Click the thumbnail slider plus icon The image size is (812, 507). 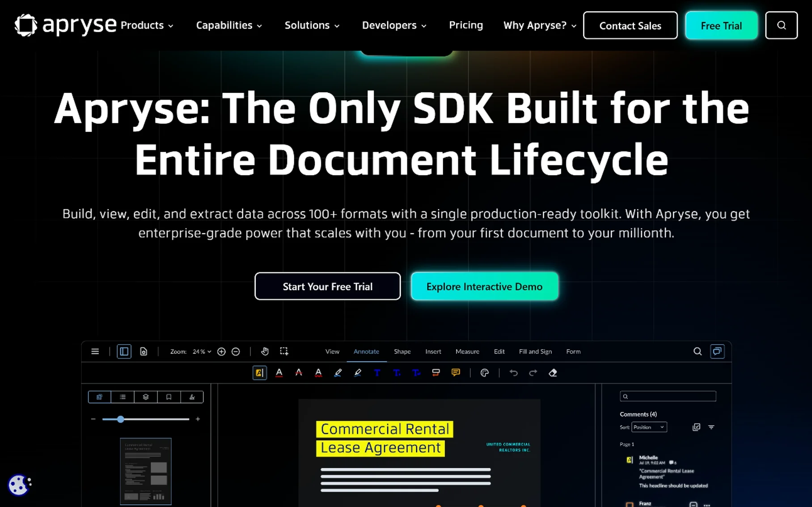pyautogui.click(x=198, y=419)
